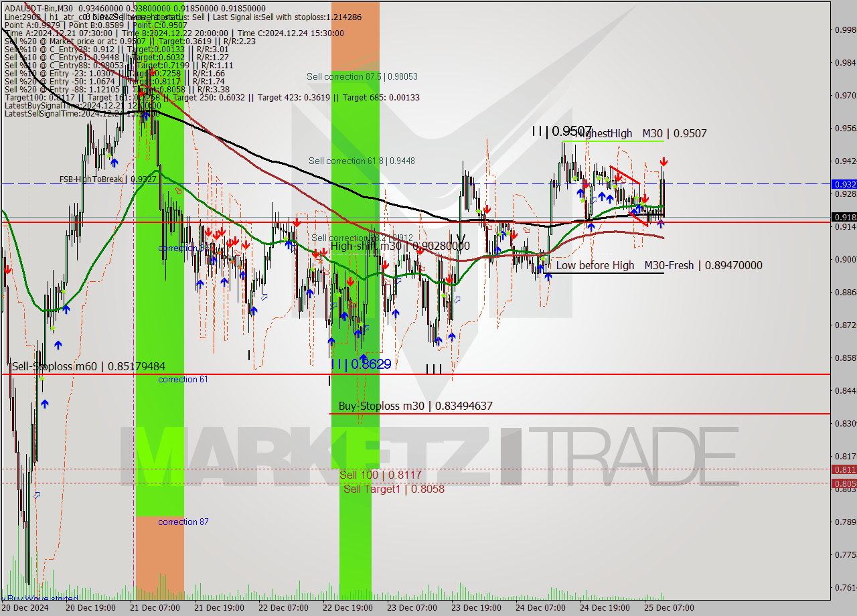Click the blue buy arrow below Low before High
Image resolution: width=857 pixels, height=616 pixels.
tap(548, 276)
